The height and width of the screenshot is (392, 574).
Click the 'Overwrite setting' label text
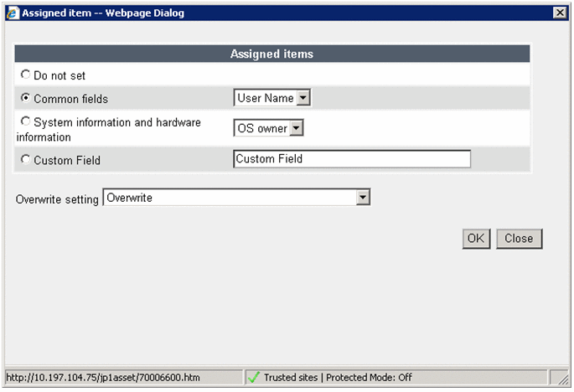(57, 199)
